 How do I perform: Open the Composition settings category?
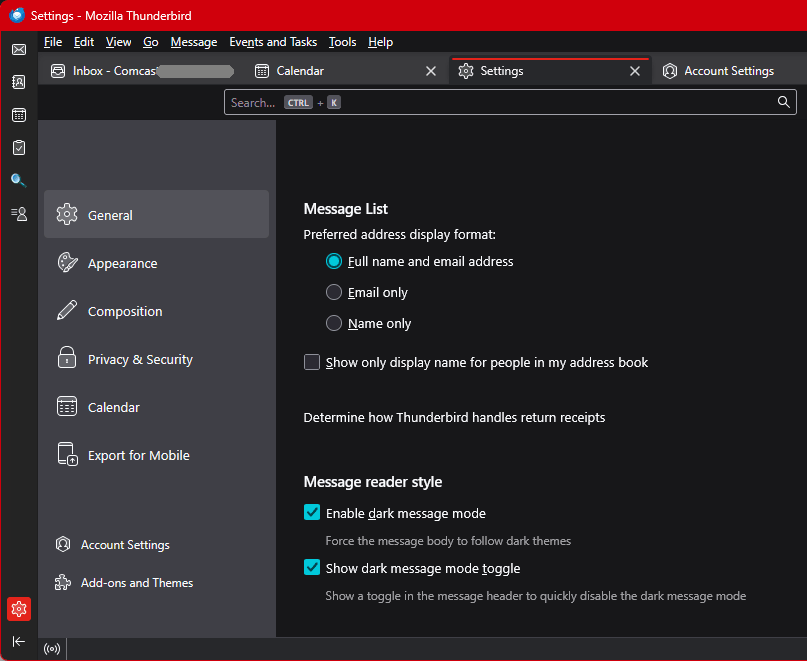point(156,310)
